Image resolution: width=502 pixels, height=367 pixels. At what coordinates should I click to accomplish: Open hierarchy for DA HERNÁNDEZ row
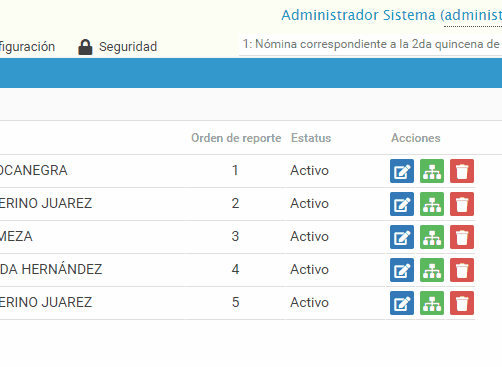tap(432, 270)
